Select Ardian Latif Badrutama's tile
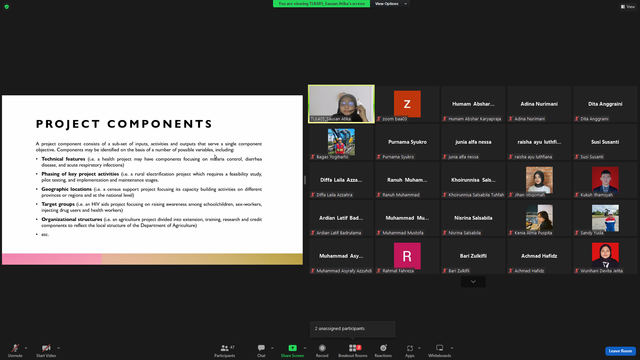Screen dimensions: 640x360 point(341,218)
